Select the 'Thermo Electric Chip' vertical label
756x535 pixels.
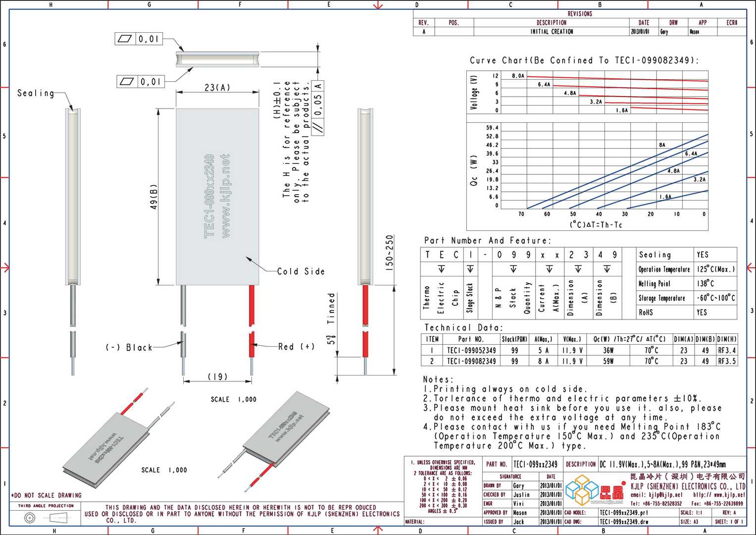441,298
